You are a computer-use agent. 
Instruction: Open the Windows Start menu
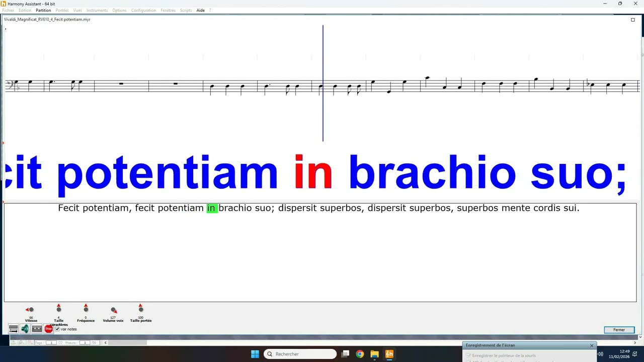pos(255,354)
